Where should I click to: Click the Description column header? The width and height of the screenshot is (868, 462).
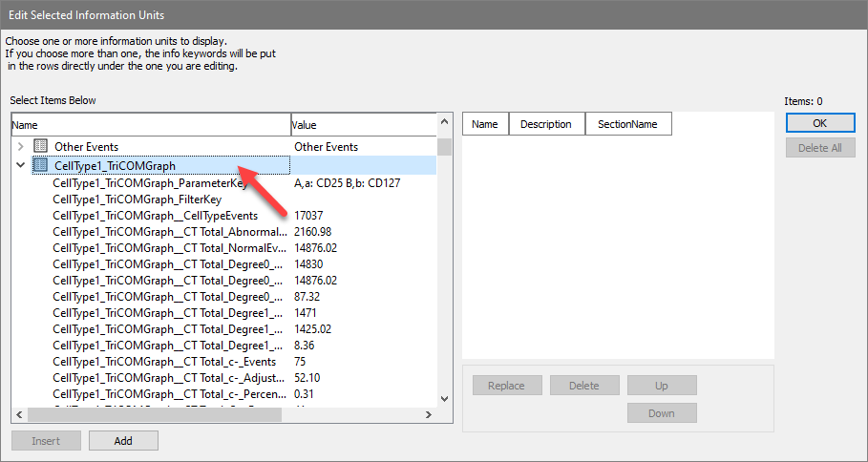[x=546, y=124]
